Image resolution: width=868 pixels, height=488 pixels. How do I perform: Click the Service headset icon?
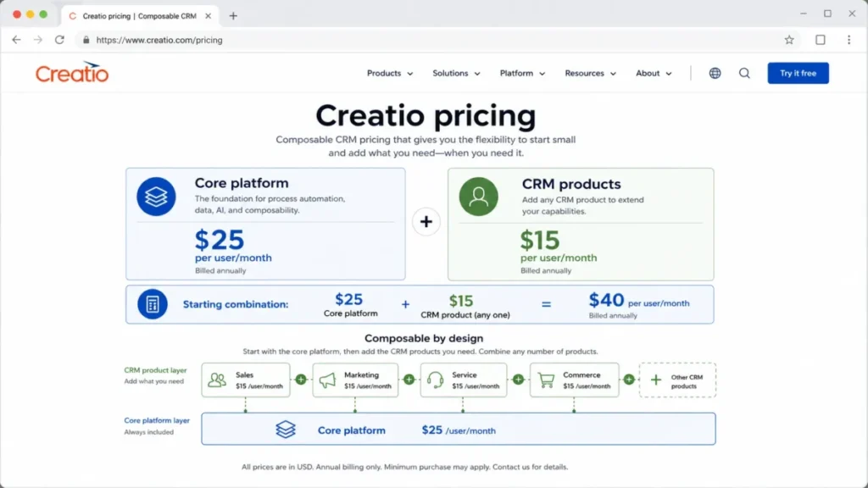coord(435,380)
